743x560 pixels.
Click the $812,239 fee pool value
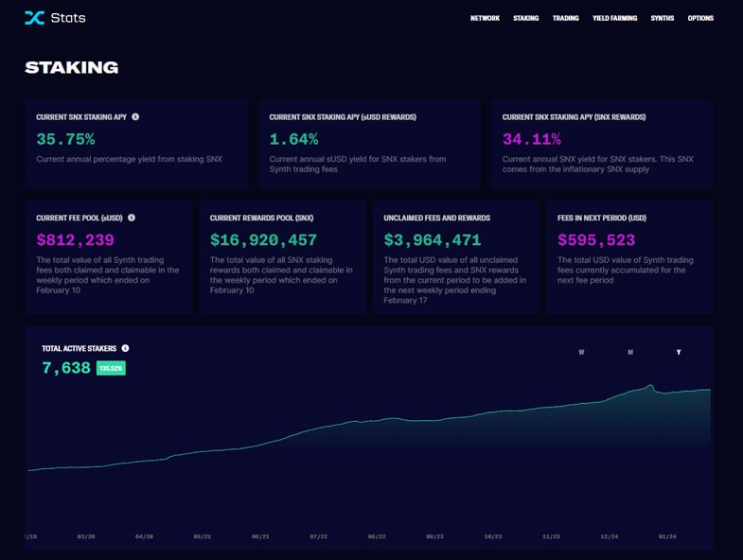76,240
